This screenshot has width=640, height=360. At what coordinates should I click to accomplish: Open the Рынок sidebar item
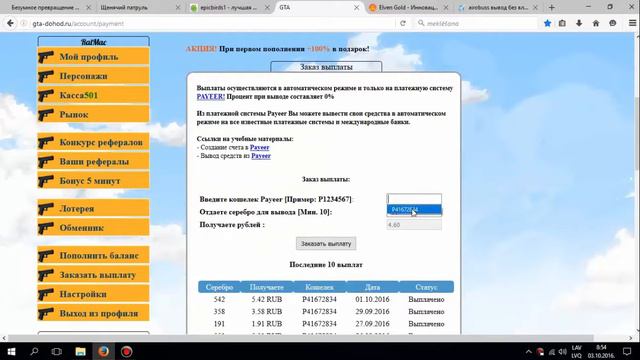pyautogui.click(x=93, y=114)
